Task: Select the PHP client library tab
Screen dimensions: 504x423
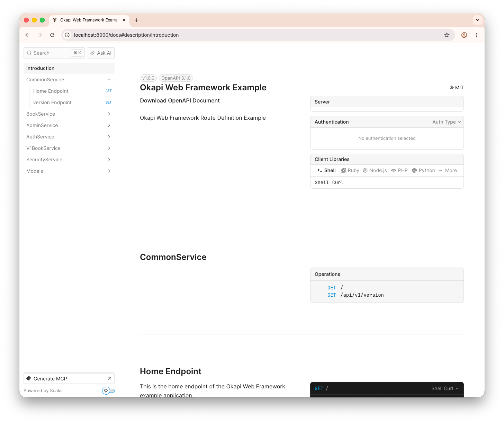Action: point(399,170)
